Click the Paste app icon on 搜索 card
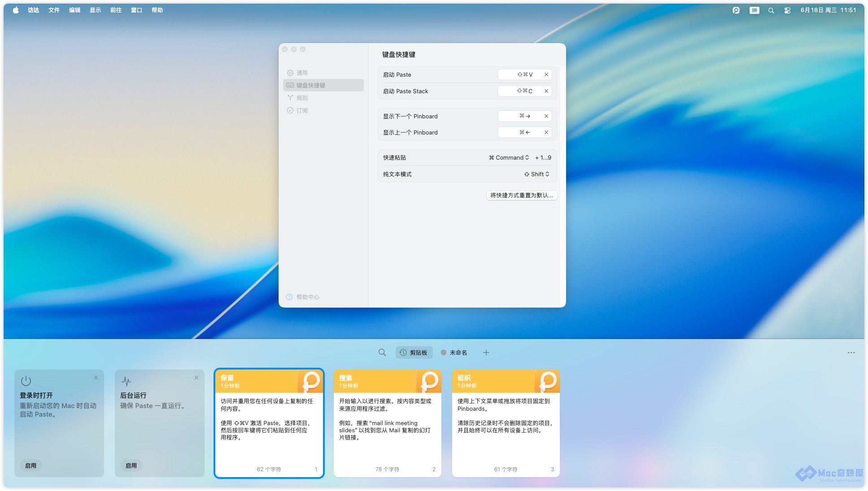Image resolution: width=868 pixels, height=491 pixels. (429, 381)
